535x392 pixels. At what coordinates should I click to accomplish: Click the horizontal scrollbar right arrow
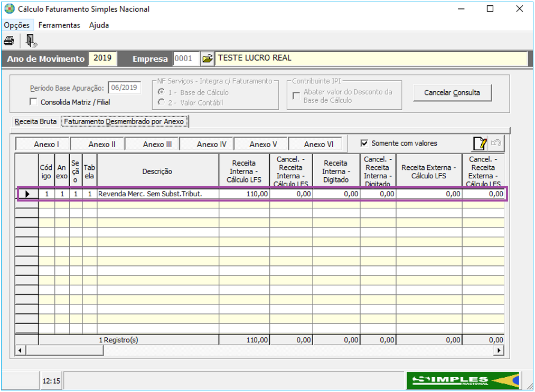499,350
